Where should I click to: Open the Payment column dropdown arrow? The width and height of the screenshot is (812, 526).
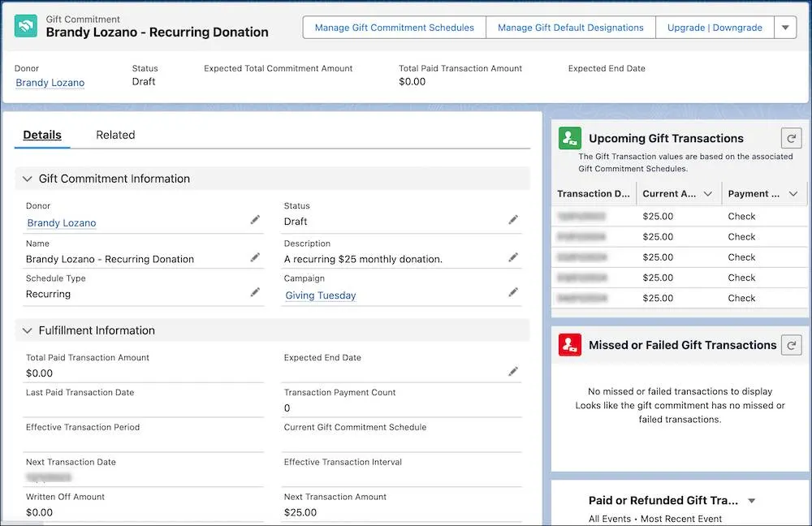tap(793, 194)
